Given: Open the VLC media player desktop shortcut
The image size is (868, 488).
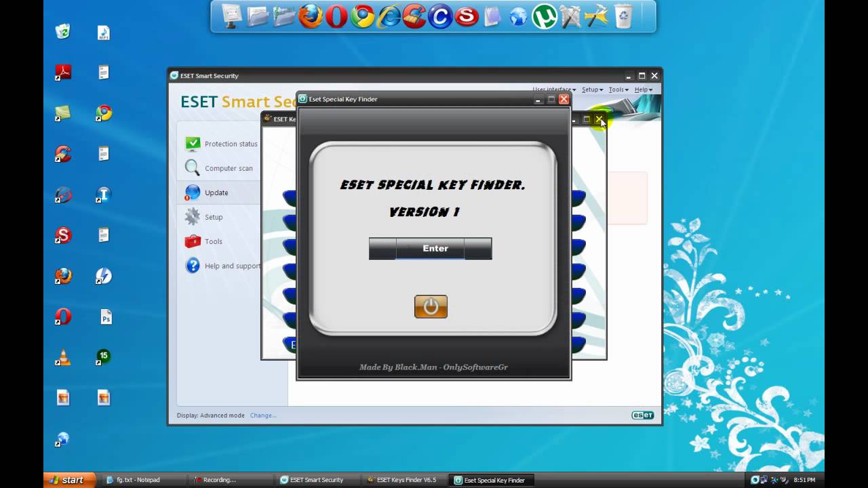Looking at the screenshot, I should pos(62,357).
